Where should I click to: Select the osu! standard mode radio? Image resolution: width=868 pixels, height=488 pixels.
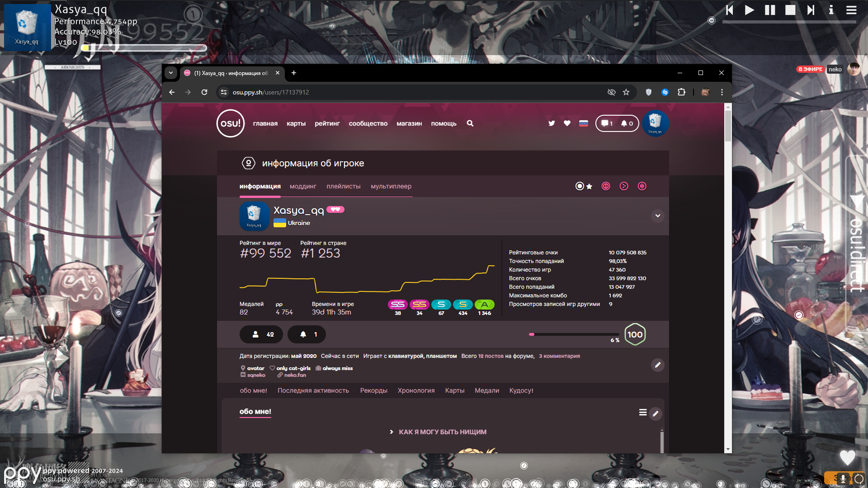click(580, 186)
